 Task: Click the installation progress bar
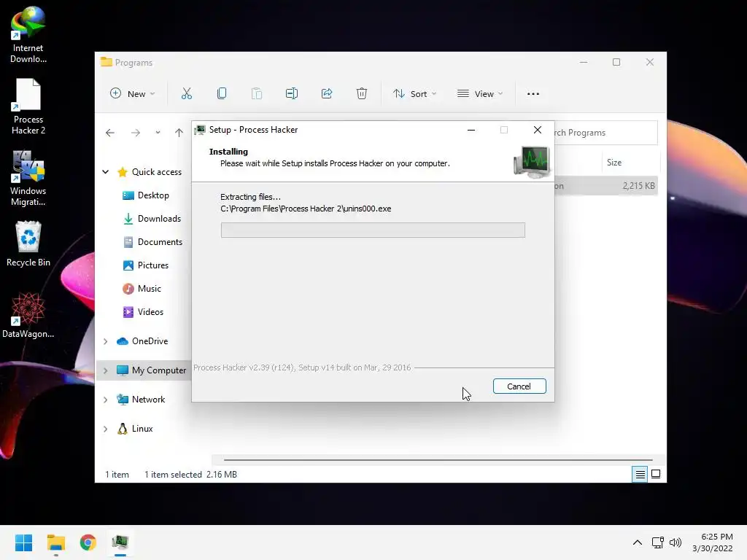[x=373, y=230]
